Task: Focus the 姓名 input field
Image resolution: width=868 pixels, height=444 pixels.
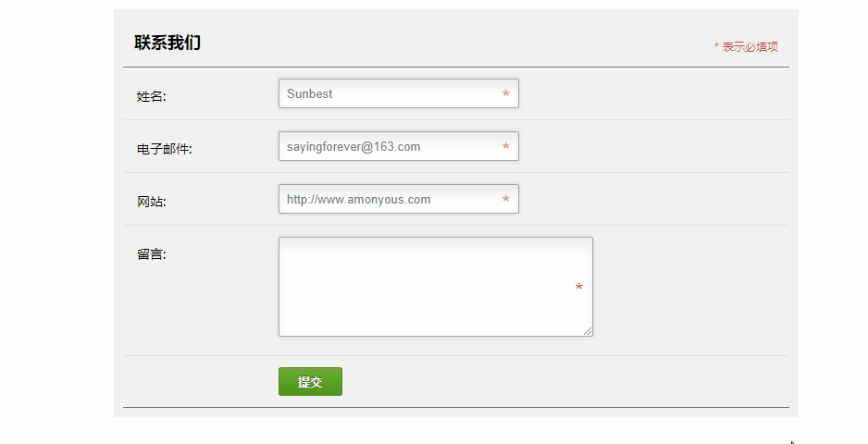Action: click(x=399, y=93)
